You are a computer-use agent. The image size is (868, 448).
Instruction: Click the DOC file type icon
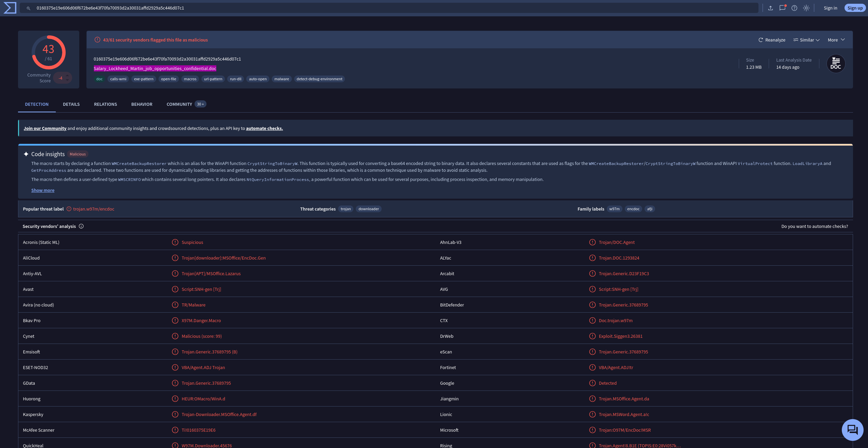pos(836,64)
